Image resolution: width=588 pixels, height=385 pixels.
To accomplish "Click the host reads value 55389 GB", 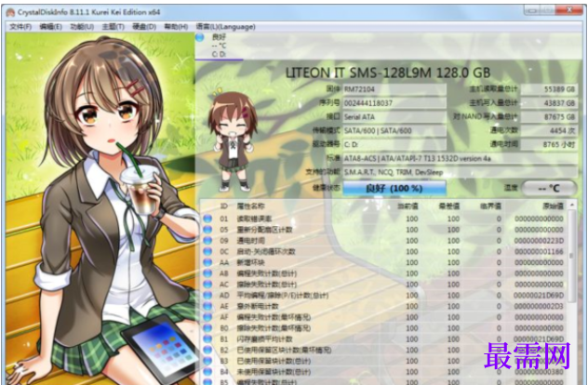I will (549, 89).
